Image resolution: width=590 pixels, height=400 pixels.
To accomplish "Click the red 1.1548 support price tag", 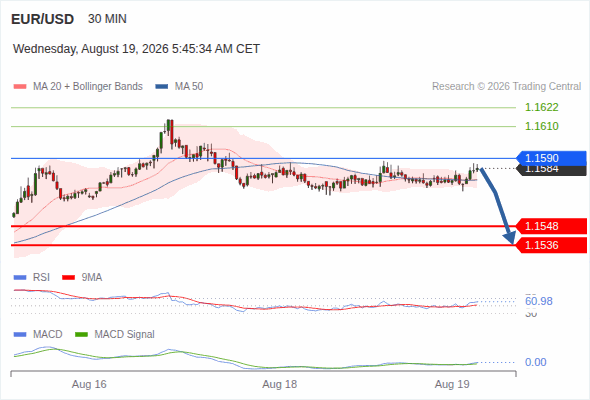I will pyautogui.click(x=552, y=226).
